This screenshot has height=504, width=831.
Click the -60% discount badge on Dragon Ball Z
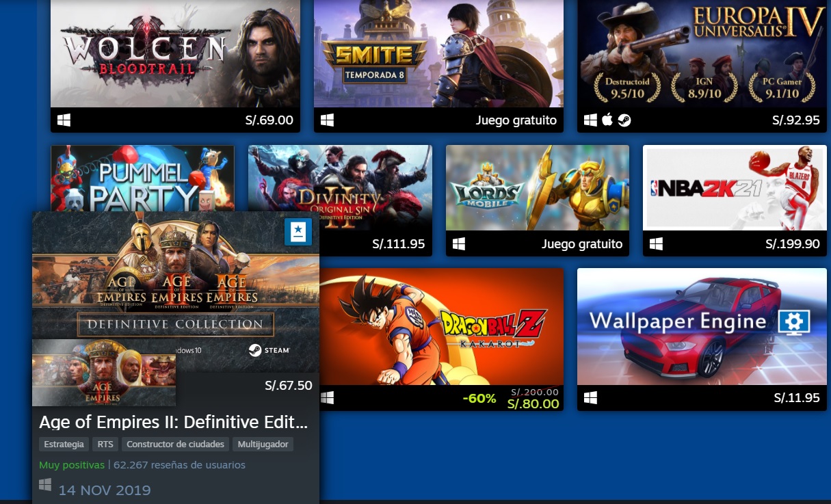479,398
